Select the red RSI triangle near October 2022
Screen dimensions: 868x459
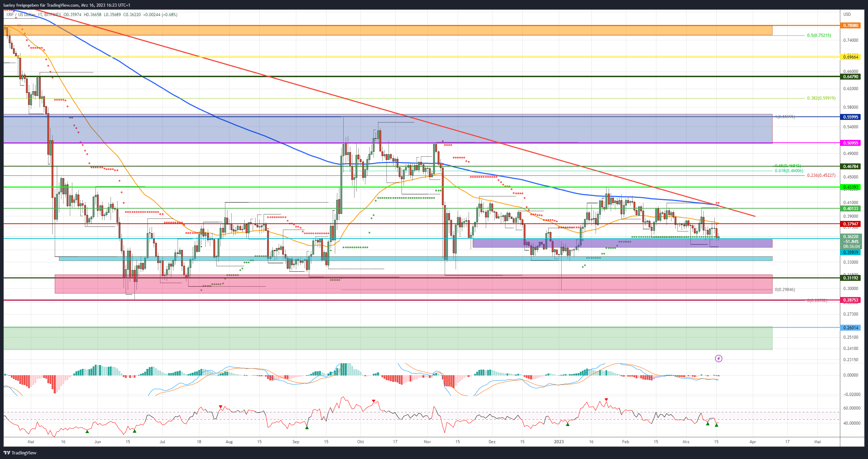pos(373,401)
